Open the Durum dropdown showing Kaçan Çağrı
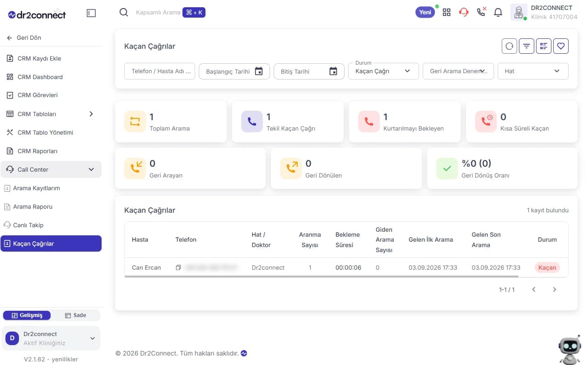This screenshot has height=365, width=588. [383, 71]
